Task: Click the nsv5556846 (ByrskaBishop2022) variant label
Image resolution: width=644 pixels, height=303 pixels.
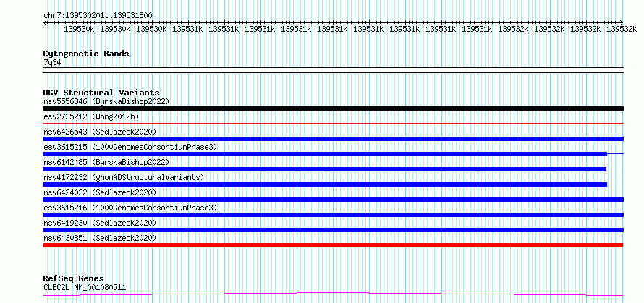Action: [106, 101]
